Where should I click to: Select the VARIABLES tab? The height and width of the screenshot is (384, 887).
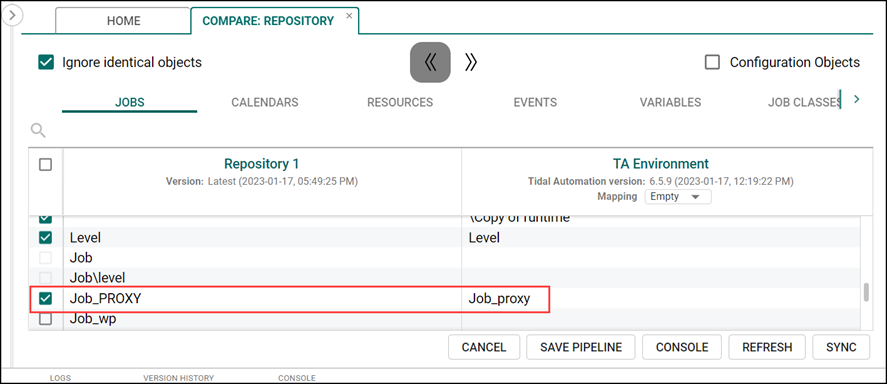(x=670, y=102)
